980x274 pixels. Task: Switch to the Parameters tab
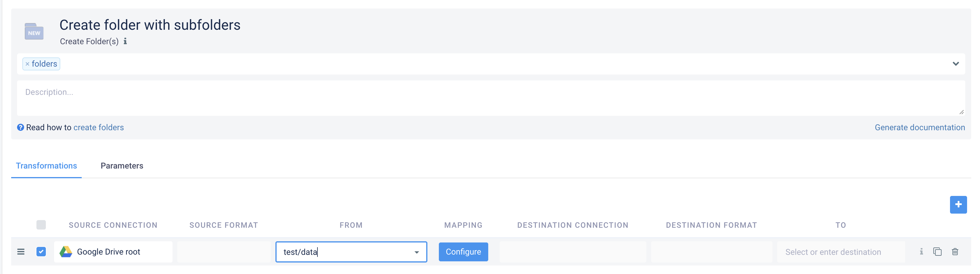[122, 166]
